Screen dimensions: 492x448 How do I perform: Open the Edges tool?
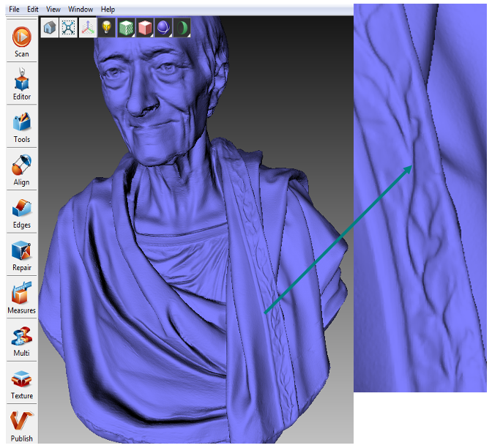(x=21, y=212)
